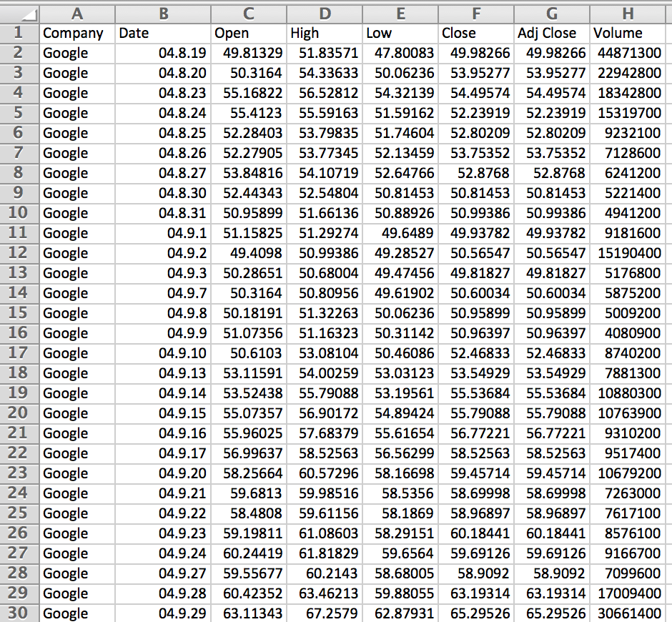The image size is (672, 622).
Task: Select column E header
Action: (400, 14)
